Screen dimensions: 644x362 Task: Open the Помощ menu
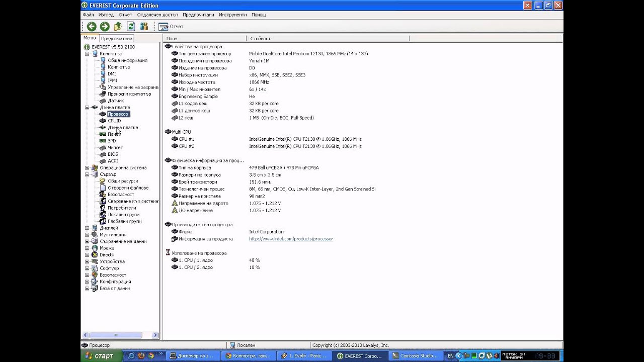click(259, 15)
